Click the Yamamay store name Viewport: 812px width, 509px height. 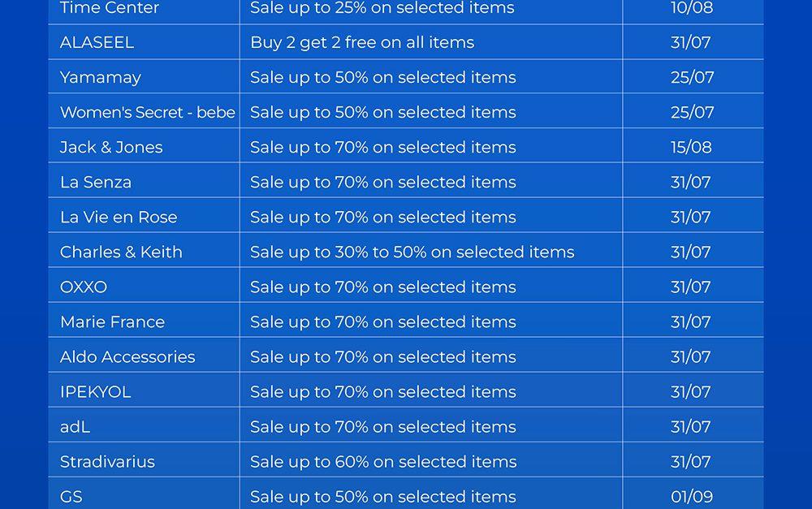click(x=101, y=77)
